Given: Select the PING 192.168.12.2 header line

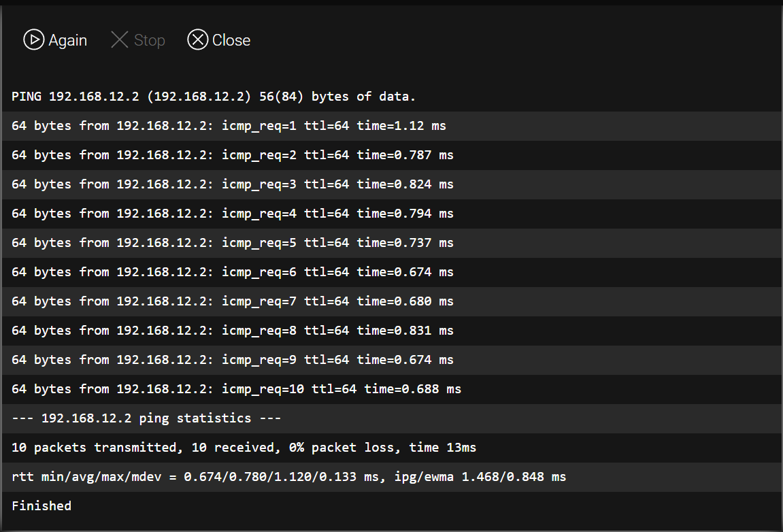Looking at the screenshot, I should click(x=393, y=97).
